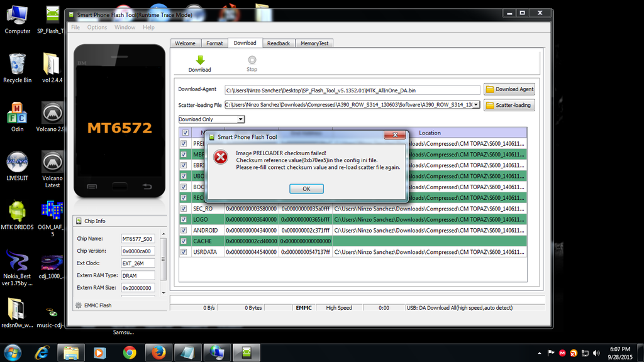Click the Download-Agent path field

(x=352, y=90)
